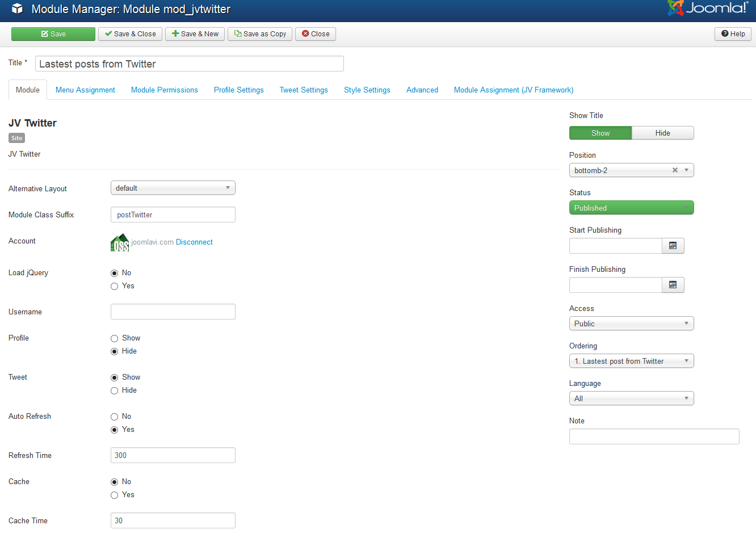Open the Published status dropdown
Image resolution: width=756 pixels, height=542 pixels.
[632, 208]
